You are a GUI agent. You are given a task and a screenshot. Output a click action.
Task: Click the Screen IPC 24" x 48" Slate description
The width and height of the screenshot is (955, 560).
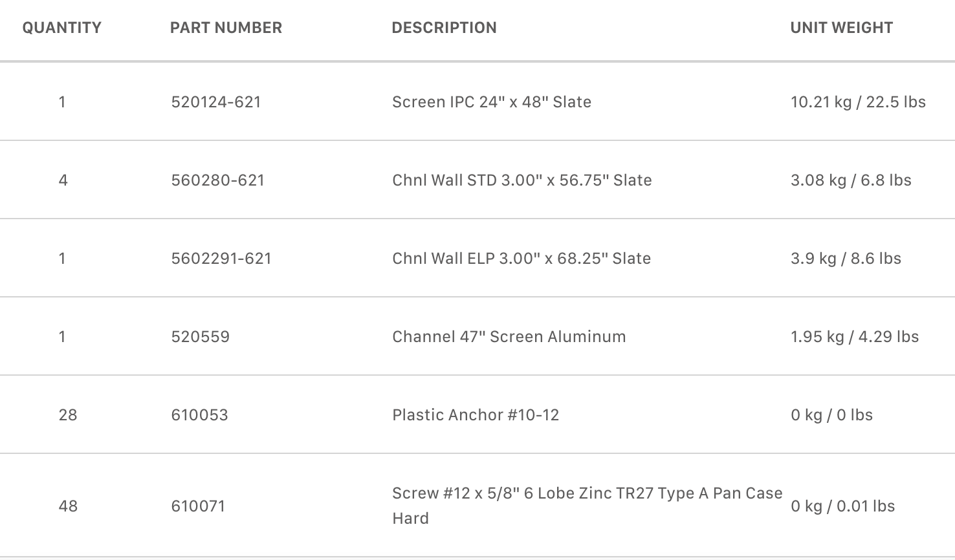492,102
